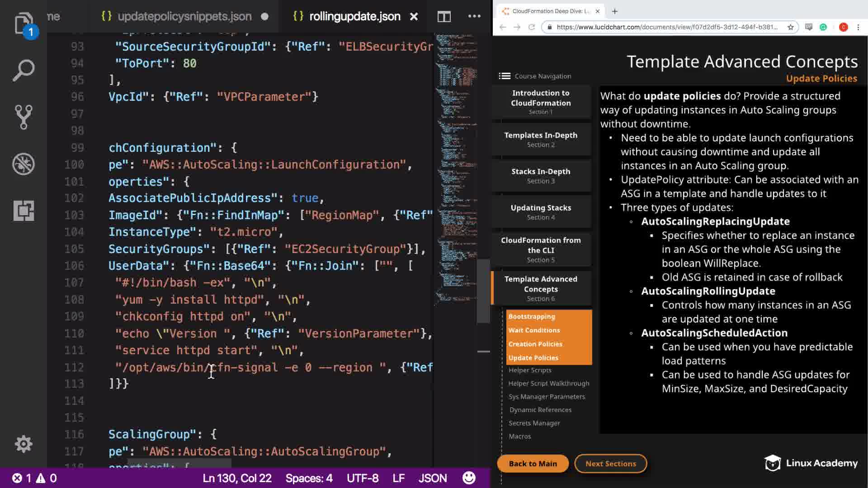Screen dimensions: 868x488
Task: Click the Next Sections button
Action: [610, 464]
